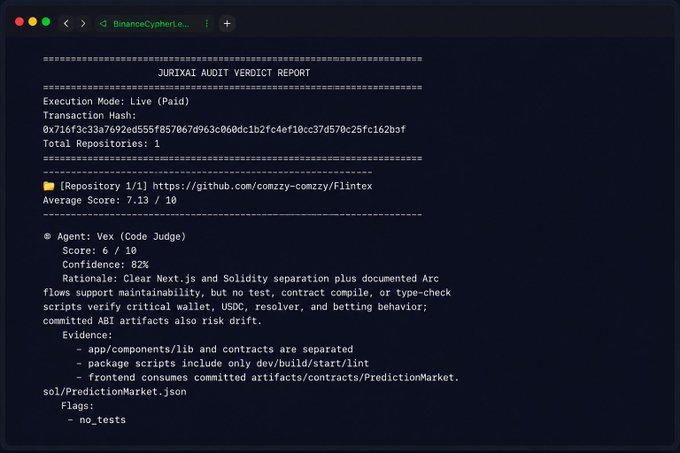Click the Average Score: 7.13 / 10 line
The image size is (680, 453).
[109, 200]
